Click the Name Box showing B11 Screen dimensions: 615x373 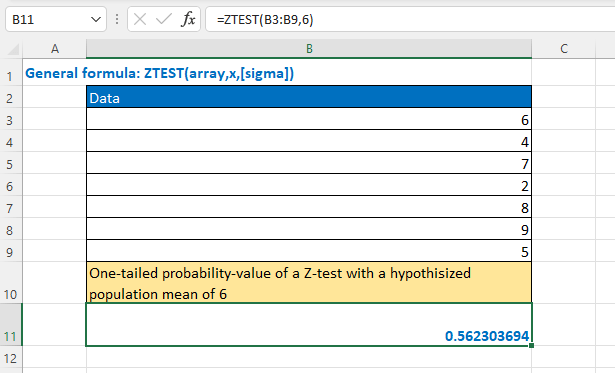pyautogui.click(x=56, y=19)
